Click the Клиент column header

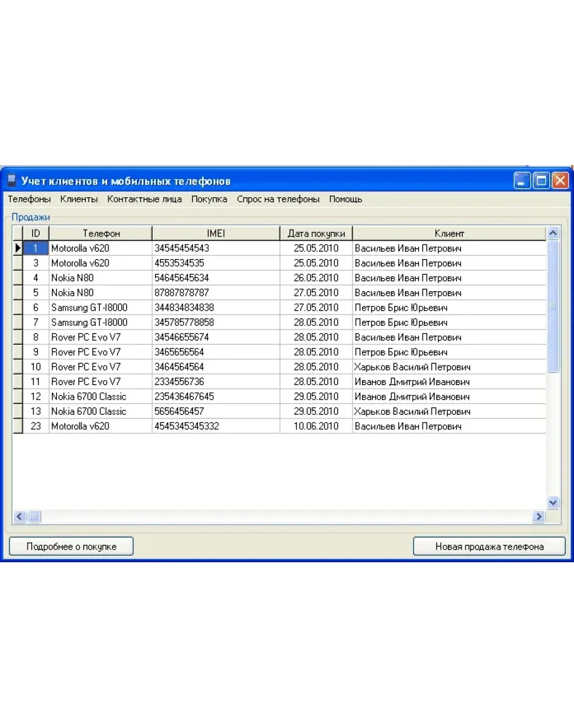pos(448,233)
